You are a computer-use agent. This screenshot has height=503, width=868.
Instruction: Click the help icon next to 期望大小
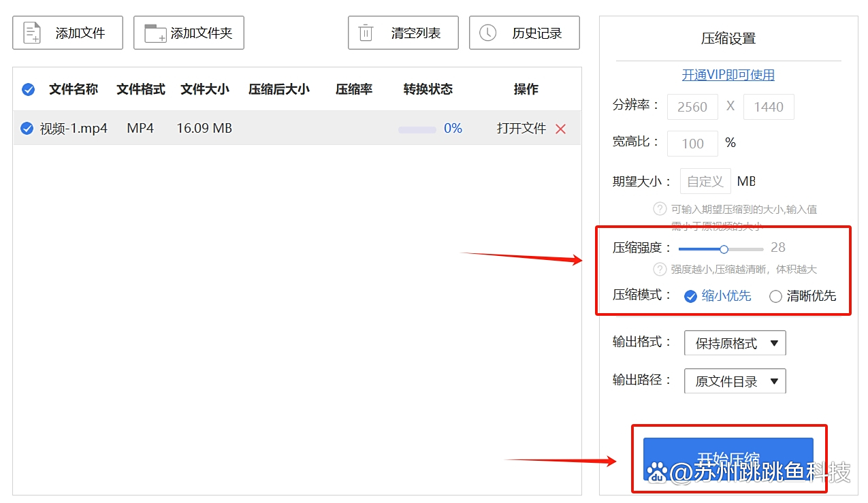point(659,209)
